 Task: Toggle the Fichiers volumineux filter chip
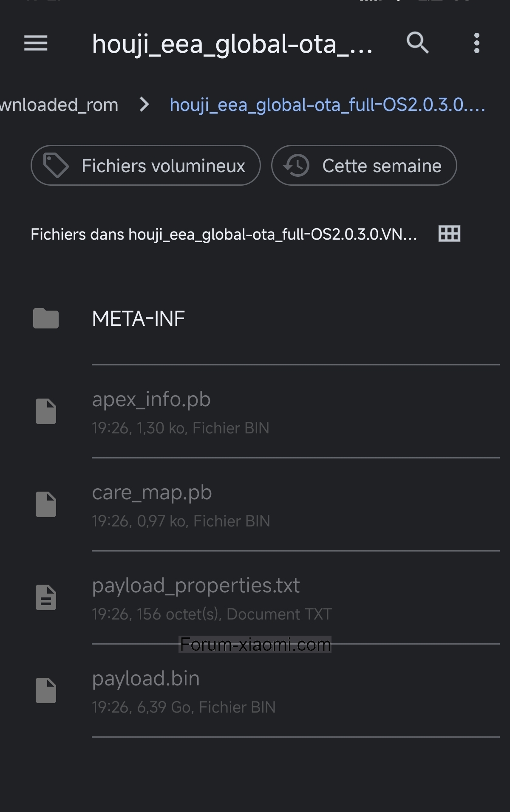tap(146, 166)
